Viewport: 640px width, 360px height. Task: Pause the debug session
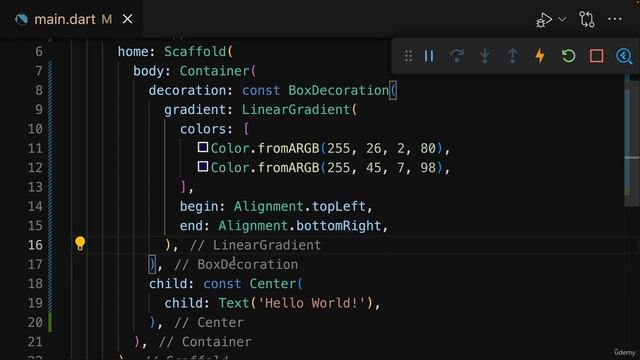(x=429, y=56)
